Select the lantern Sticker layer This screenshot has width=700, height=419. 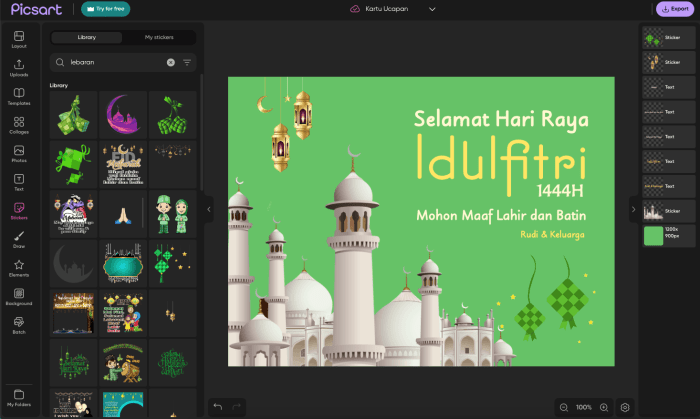[x=668, y=62]
